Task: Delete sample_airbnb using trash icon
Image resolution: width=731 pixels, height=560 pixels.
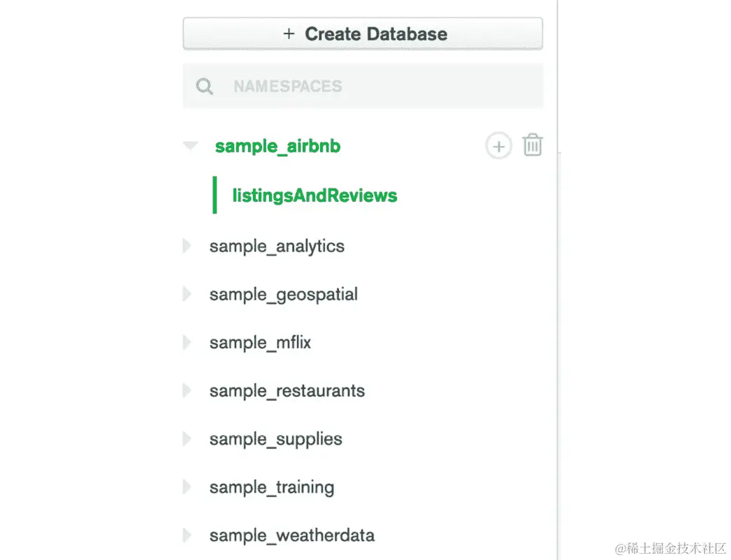Action: (x=532, y=145)
